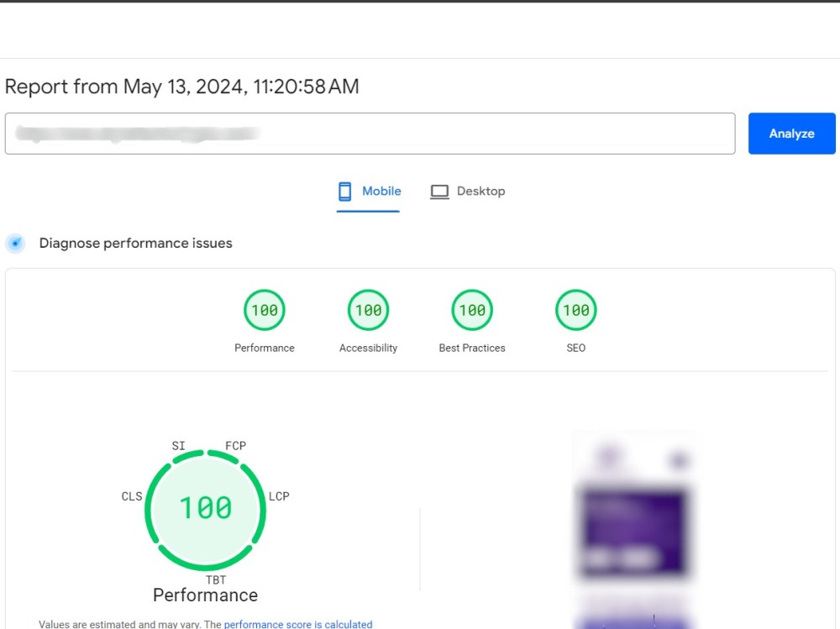This screenshot has width=840, height=629.
Task: Click the TBT metric label
Action: click(216, 579)
